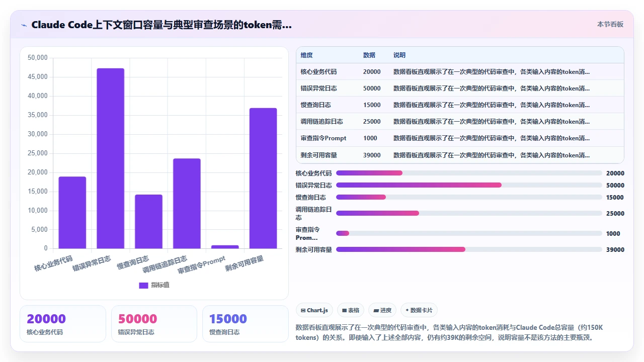Open the 20000 核心业务代码 data card
This screenshot has height=362, width=644.
point(63,324)
